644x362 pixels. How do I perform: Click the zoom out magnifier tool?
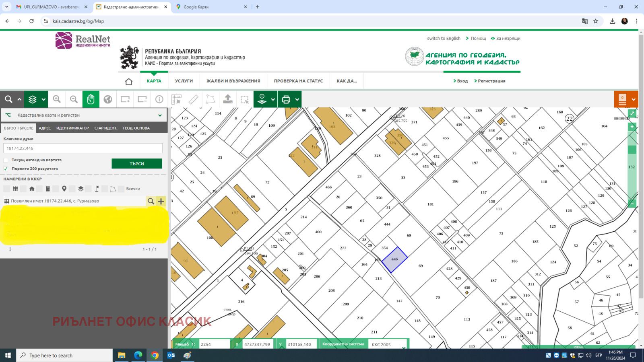coord(74,99)
